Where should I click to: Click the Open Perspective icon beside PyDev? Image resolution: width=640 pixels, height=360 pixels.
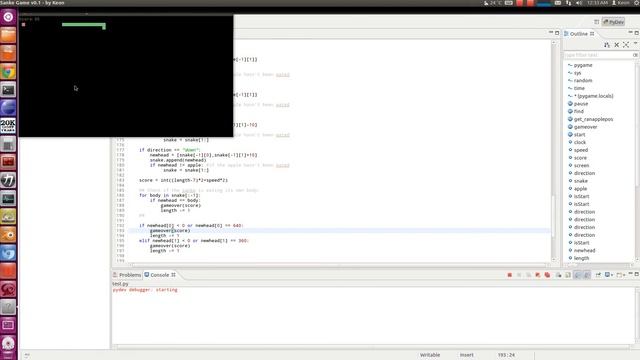coord(596,22)
